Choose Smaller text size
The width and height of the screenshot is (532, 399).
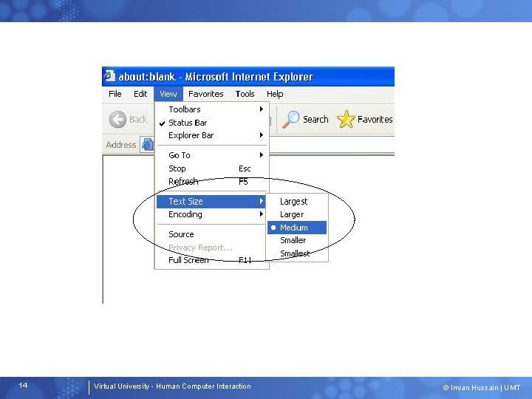click(x=293, y=240)
